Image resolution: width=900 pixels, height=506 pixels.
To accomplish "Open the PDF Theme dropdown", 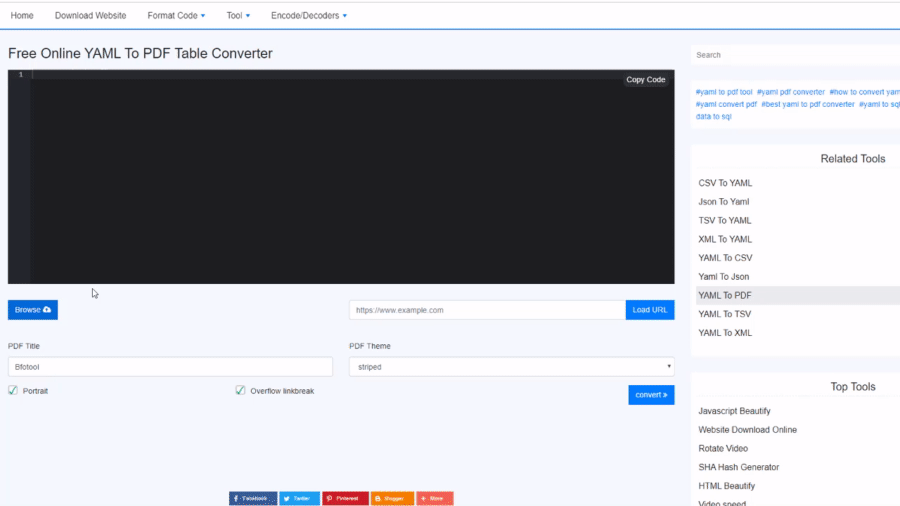I will click(x=511, y=367).
